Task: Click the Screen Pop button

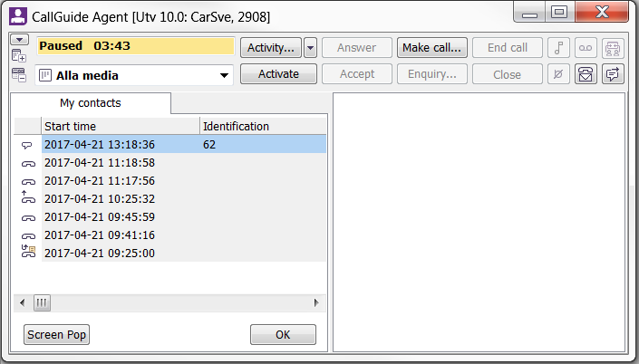Action: point(56,335)
